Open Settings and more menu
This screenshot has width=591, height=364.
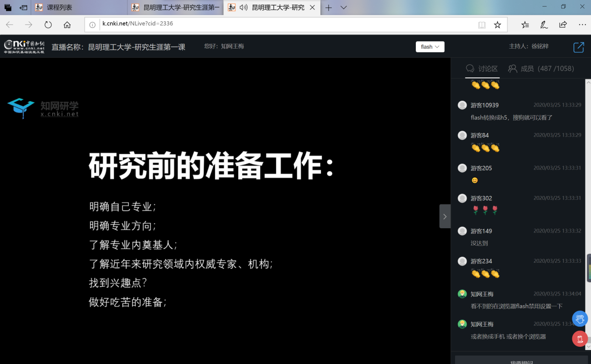click(x=582, y=25)
